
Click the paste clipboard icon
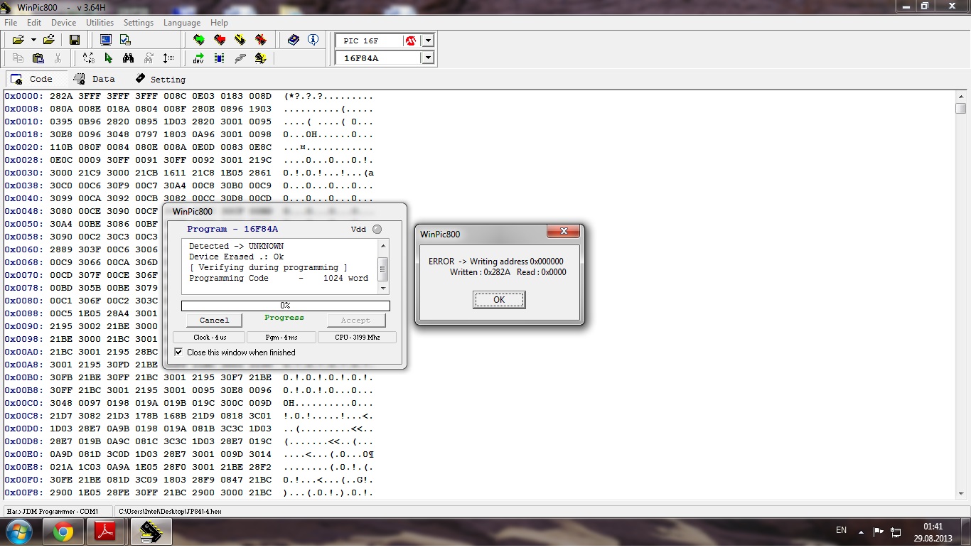click(x=38, y=58)
